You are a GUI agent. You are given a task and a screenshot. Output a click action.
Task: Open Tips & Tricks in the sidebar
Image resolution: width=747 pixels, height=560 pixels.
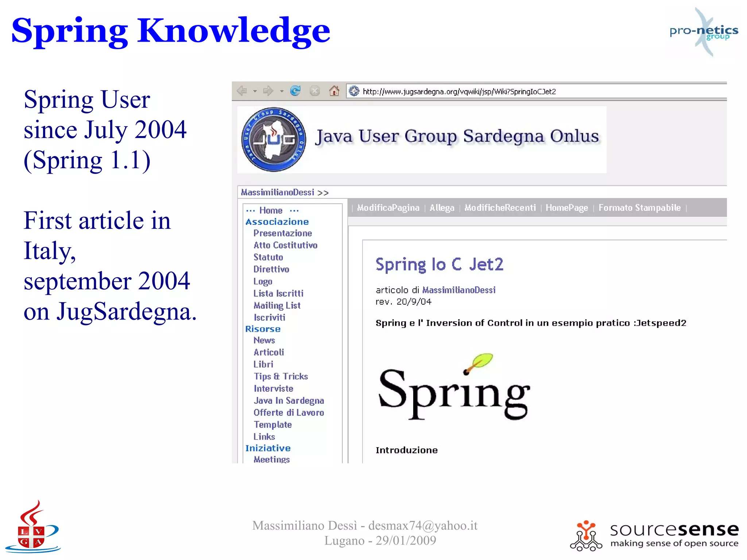point(280,376)
